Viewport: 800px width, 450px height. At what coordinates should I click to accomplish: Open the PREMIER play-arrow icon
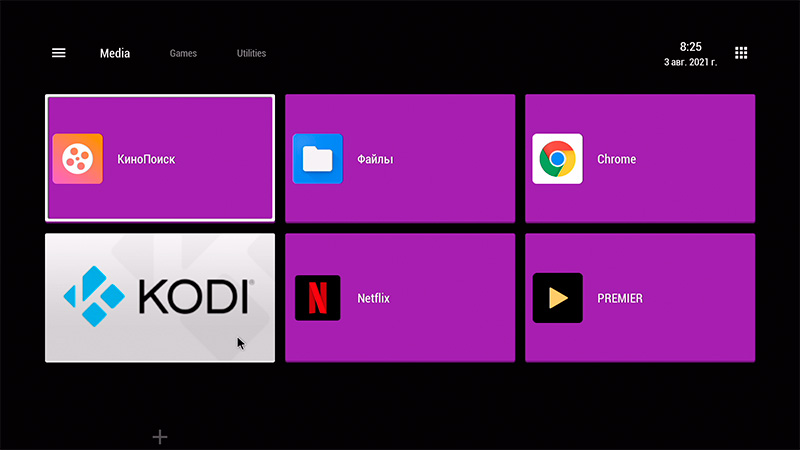coord(557,298)
